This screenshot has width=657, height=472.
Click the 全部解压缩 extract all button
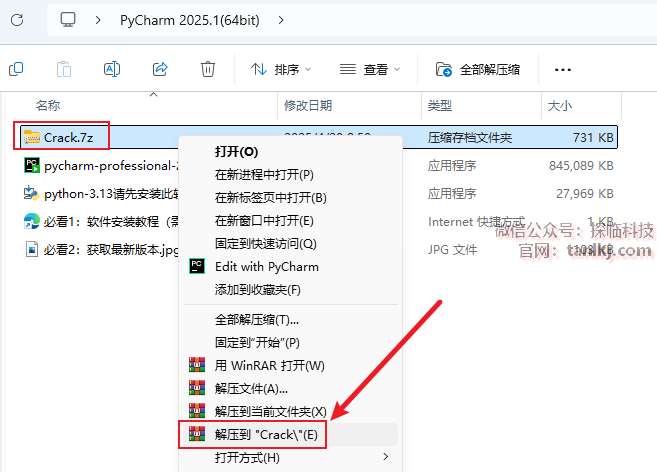point(478,70)
